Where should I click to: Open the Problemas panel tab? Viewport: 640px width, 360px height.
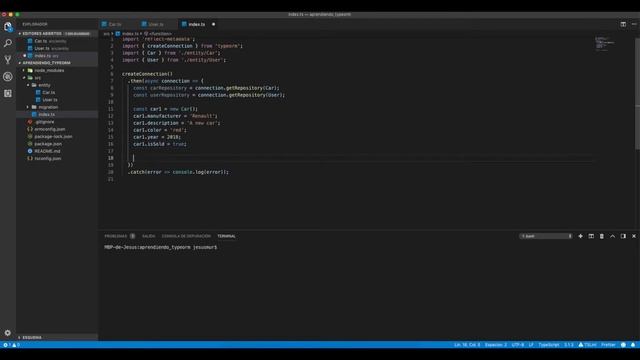click(116, 236)
